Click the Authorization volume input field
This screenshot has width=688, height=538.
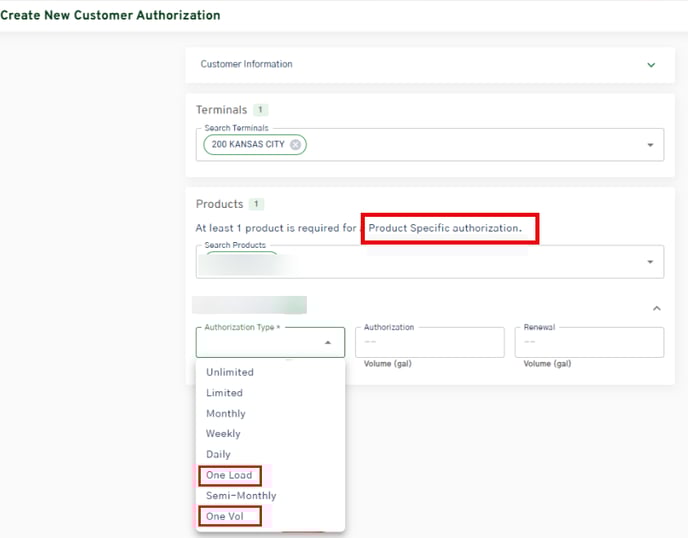coord(429,343)
